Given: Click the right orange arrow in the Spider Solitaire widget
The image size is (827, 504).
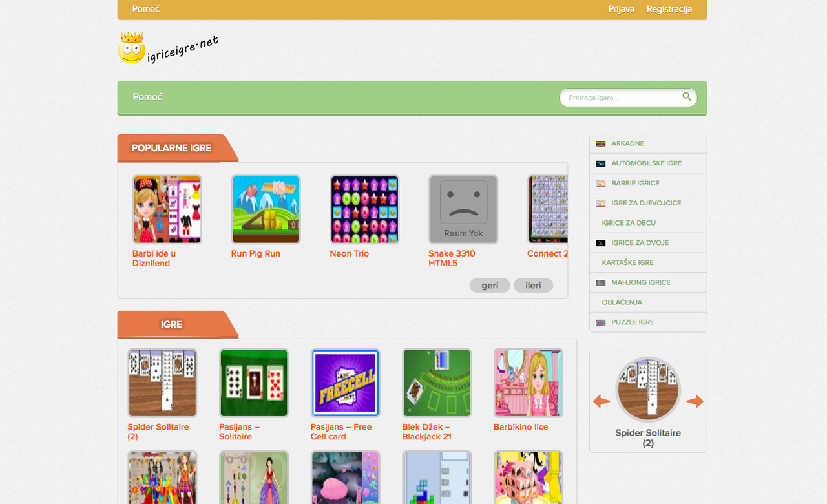Looking at the screenshot, I should tap(695, 401).
